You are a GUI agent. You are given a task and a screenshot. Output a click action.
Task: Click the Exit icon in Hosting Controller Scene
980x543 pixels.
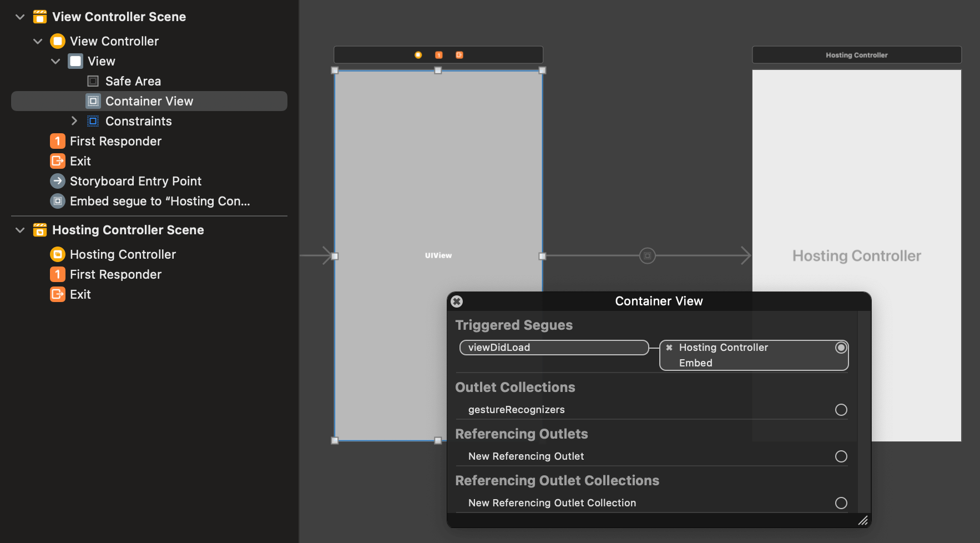coord(58,294)
